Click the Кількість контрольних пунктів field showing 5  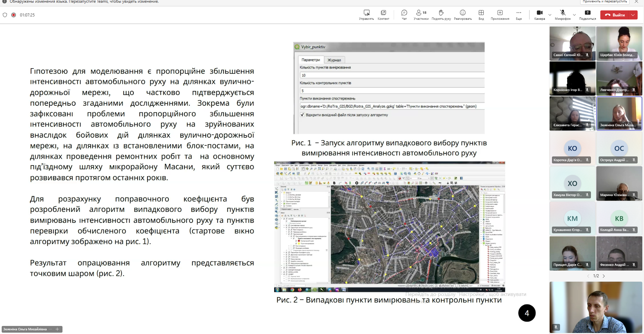coord(392,91)
